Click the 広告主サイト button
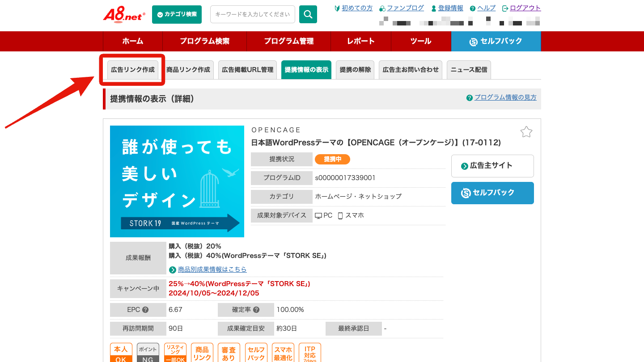644x362 pixels. point(492,166)
